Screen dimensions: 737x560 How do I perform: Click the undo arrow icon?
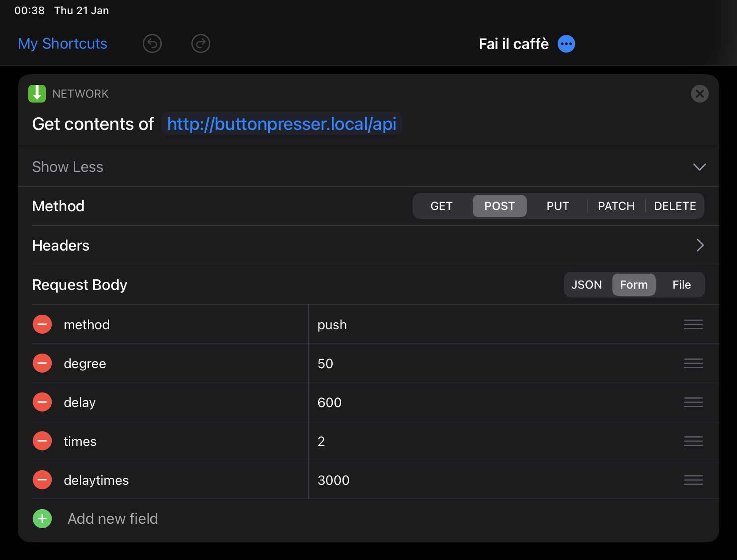click(152, 43)
